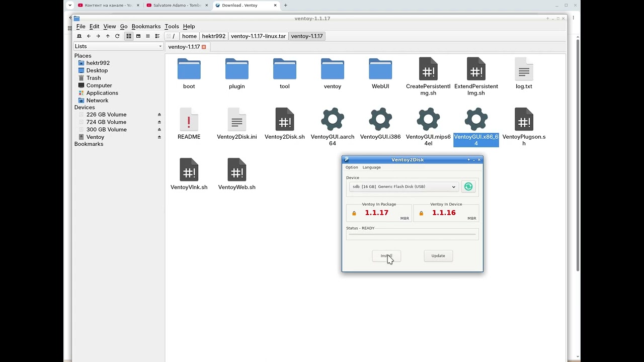This screenshot has height=362, width=644.
Task: Click the Install button
Action: (386, 256)
